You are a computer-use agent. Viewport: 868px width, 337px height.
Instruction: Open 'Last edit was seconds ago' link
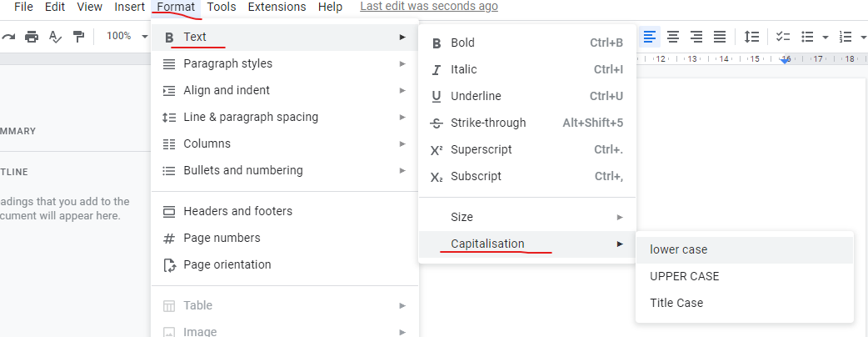(x=428, y=7)
